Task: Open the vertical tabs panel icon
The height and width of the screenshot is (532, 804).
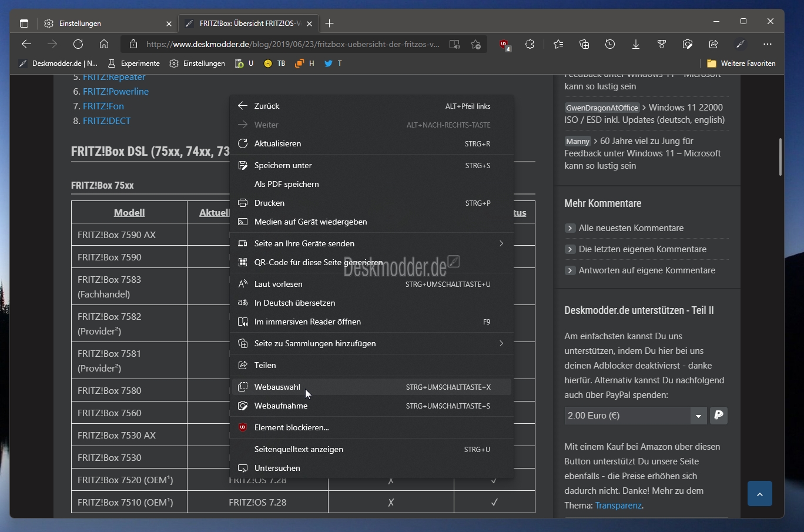Action: [x=24, y=24]
